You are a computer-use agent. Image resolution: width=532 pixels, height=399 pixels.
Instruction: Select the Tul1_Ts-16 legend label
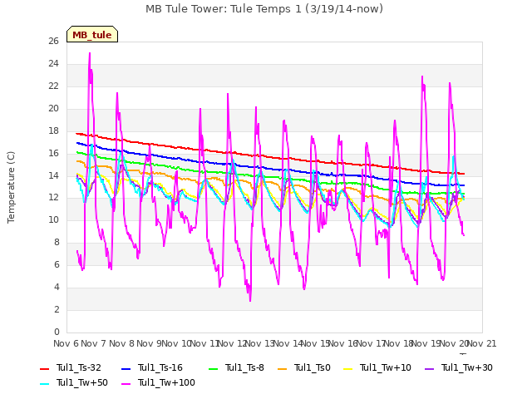(x=160, y=367)
